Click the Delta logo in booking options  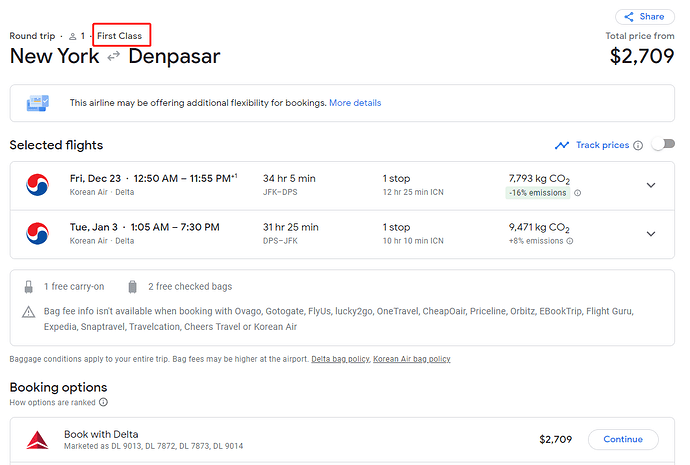pyautogui.click(x=37, y=439)
